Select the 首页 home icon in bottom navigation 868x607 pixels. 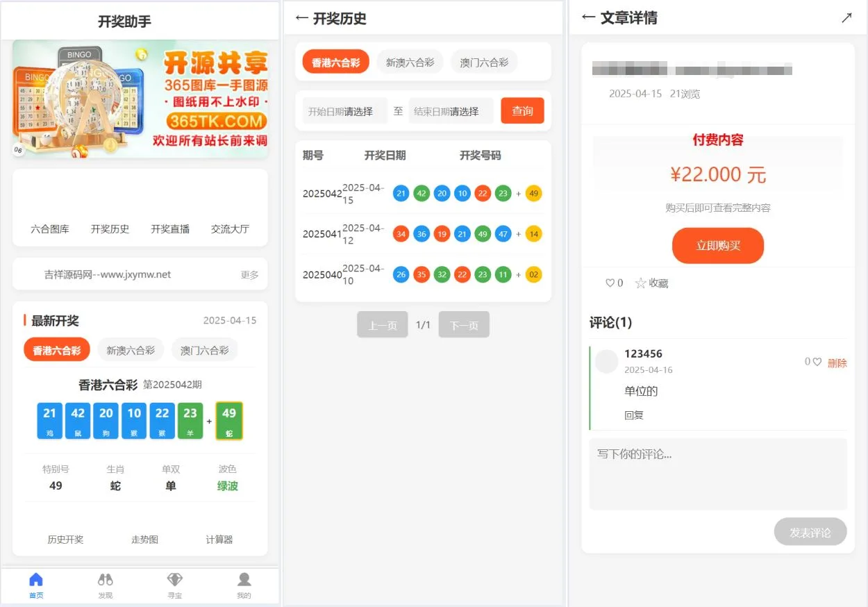(x=36, y=583)
